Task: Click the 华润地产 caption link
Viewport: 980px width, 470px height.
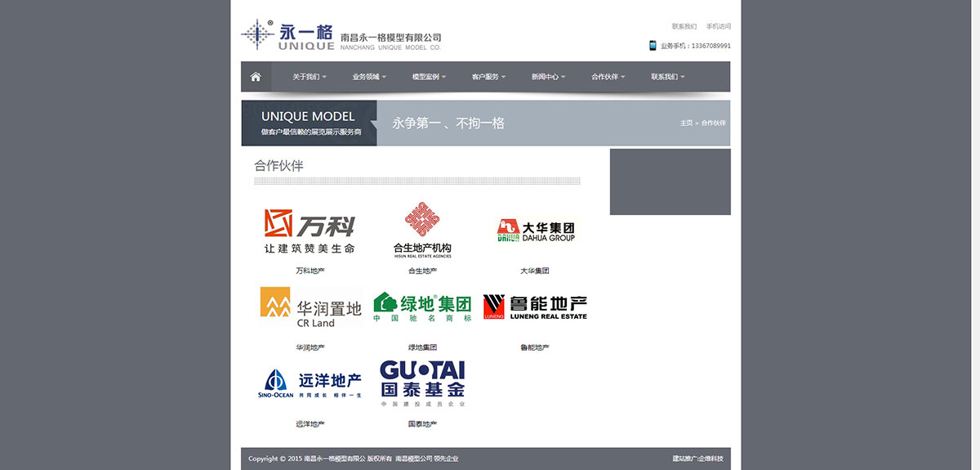Action: (x=310, y=347)
